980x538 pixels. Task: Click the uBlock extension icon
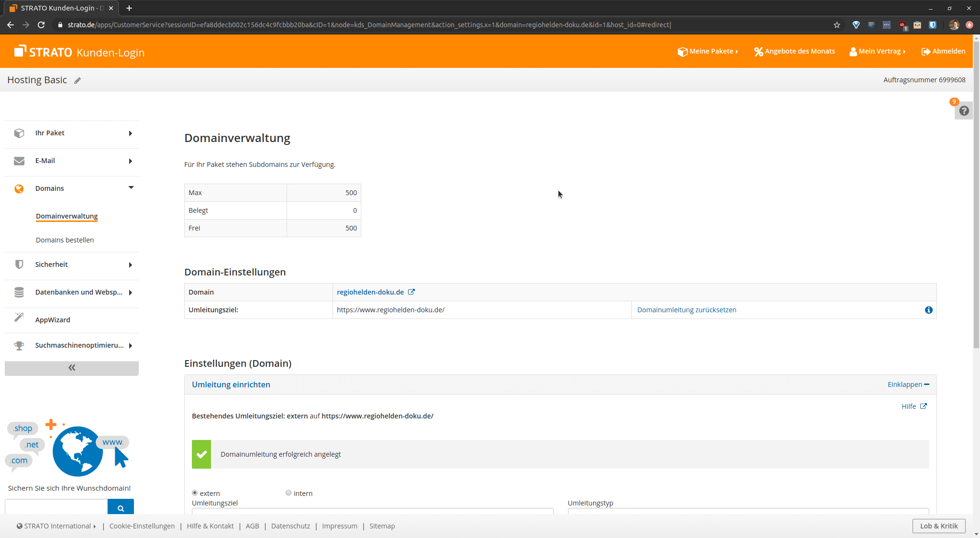pos(902,25)
